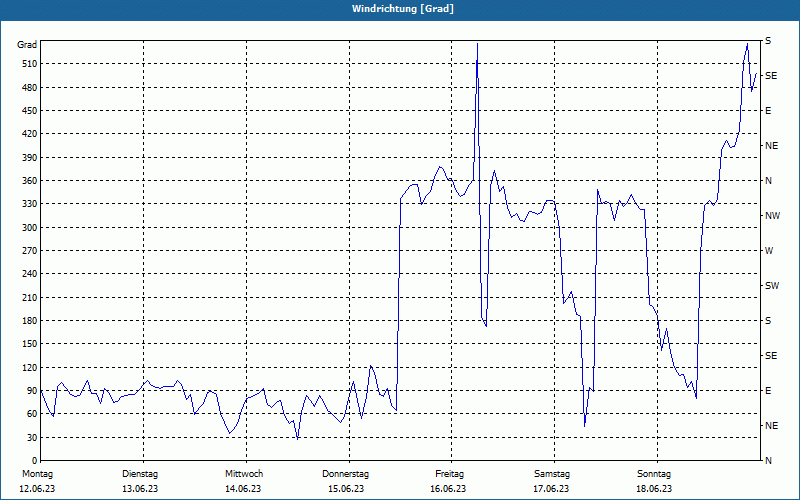Click the 450 degree axis label
This screenshot has height=500, width=800.
tap(30, 111)
